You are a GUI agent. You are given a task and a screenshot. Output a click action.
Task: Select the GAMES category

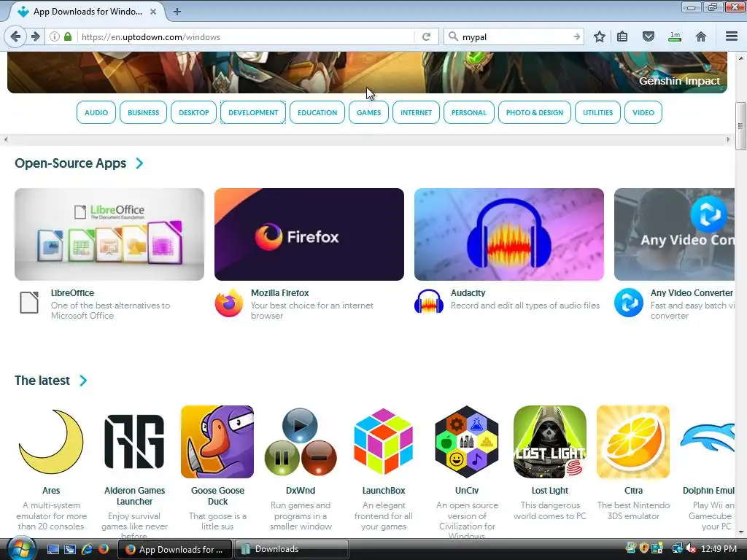[x=368, y=112]
